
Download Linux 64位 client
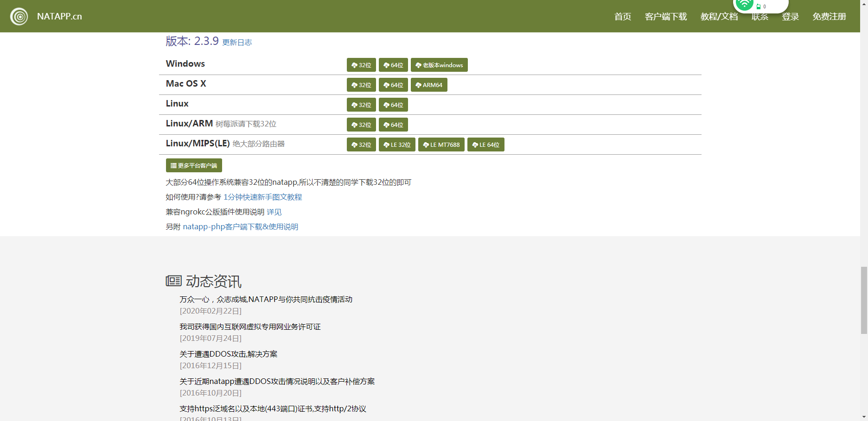pyautogui.click(x=393, y=105)
